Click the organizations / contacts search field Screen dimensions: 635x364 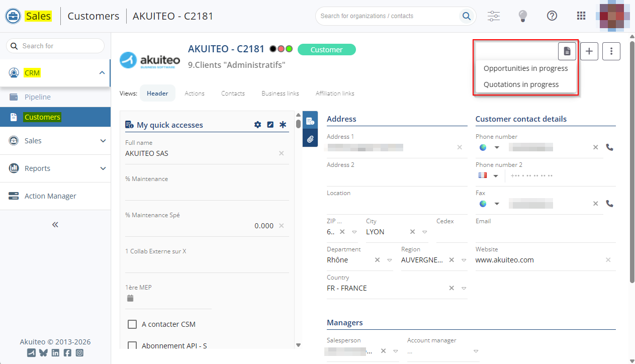click(x=388, y=16)
